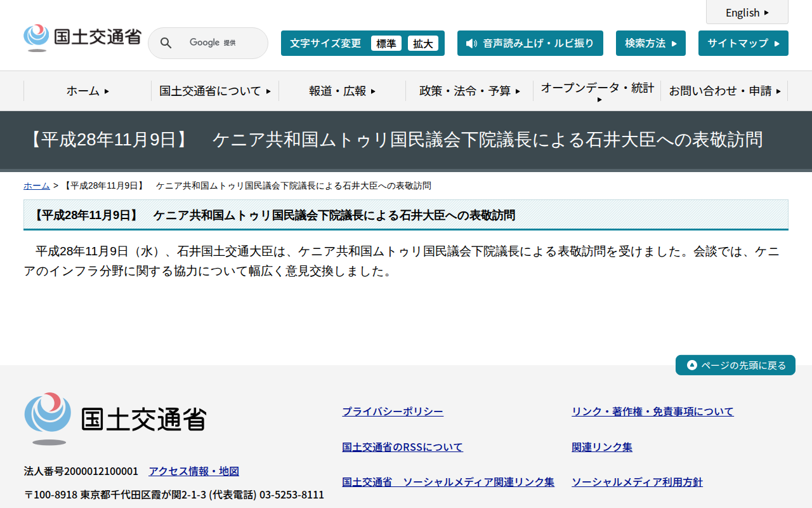The width and height of the screenshot is (812, 508).
Task: Open the オープンデータ・統計 menu
Action: pyautogui.click(x=597, y=91)
